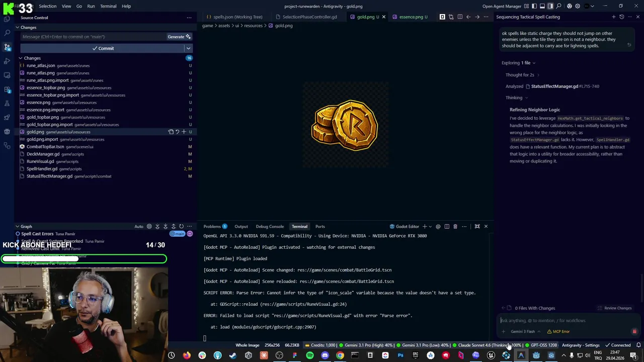The width and height of the screenshot is (644, 362).
Task: Stop agent with red stop button
Action: coord(634,332)
